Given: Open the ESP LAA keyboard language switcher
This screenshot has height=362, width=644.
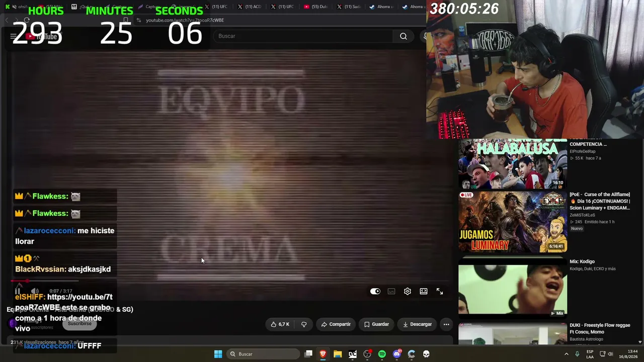Looking at the screenshot, I should (x=590, y=354).
